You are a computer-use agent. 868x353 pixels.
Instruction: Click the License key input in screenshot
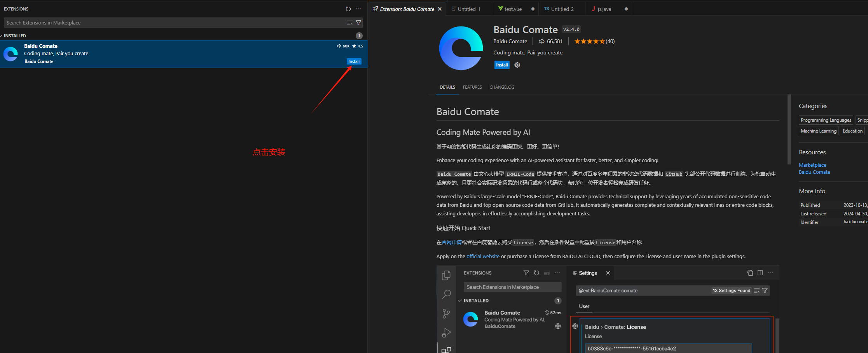click(668, 348)
